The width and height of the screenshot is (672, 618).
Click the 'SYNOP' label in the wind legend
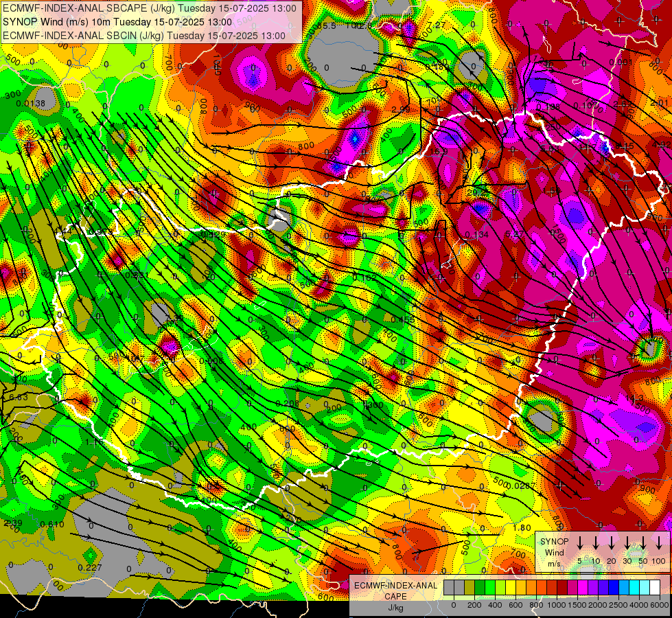click(554, 542)
